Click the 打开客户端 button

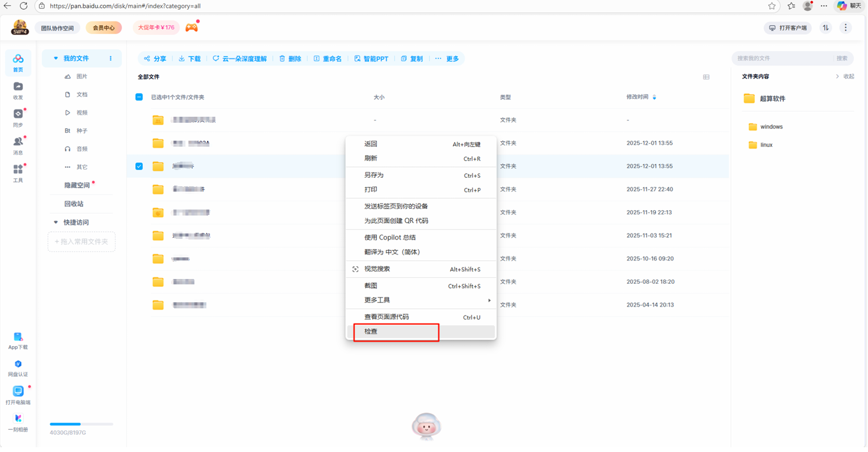[x=788, y=28]
